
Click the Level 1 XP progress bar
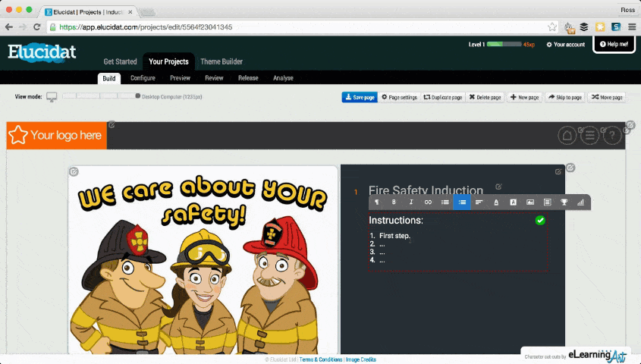(504, 44)
